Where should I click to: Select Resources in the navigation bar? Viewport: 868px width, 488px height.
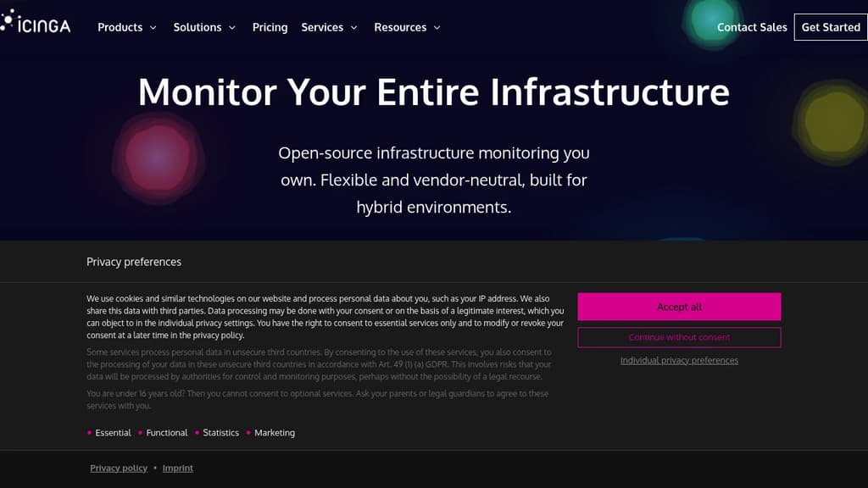click(x=402, y=27)
